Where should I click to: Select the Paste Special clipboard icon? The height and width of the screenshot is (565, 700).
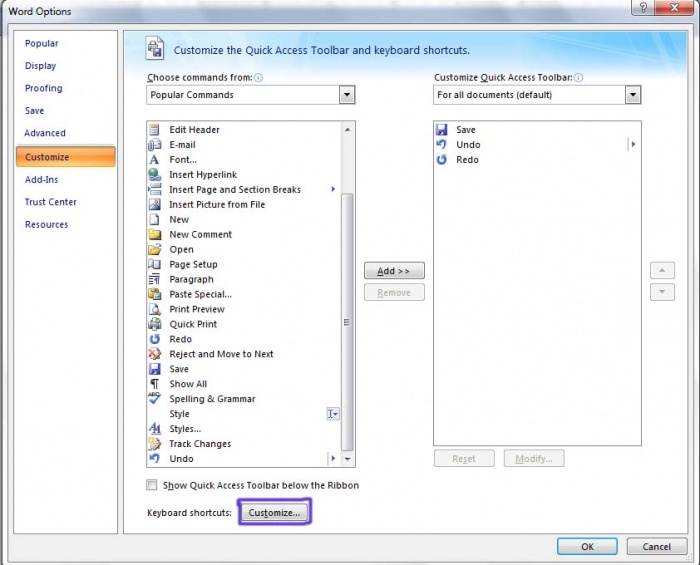[x=154, y=294]
